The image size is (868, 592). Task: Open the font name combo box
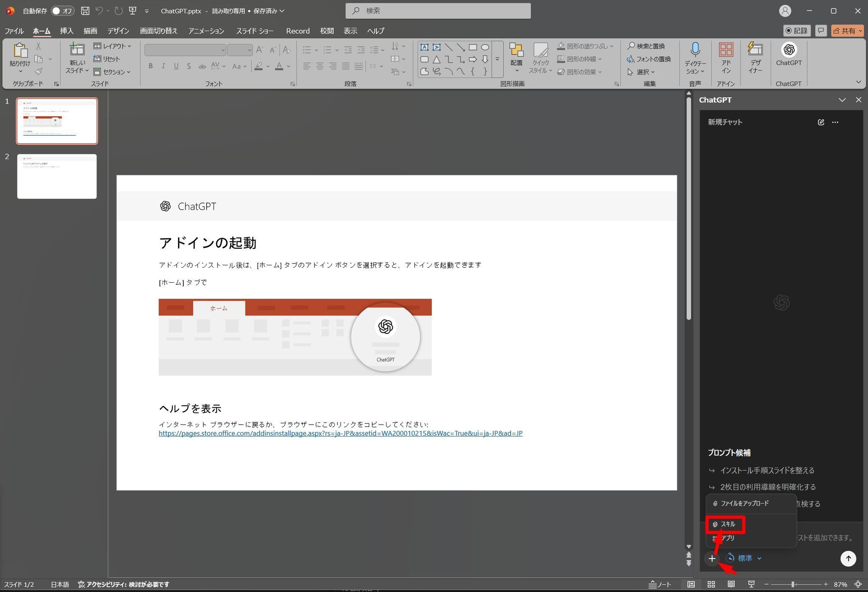pos(185,50)
